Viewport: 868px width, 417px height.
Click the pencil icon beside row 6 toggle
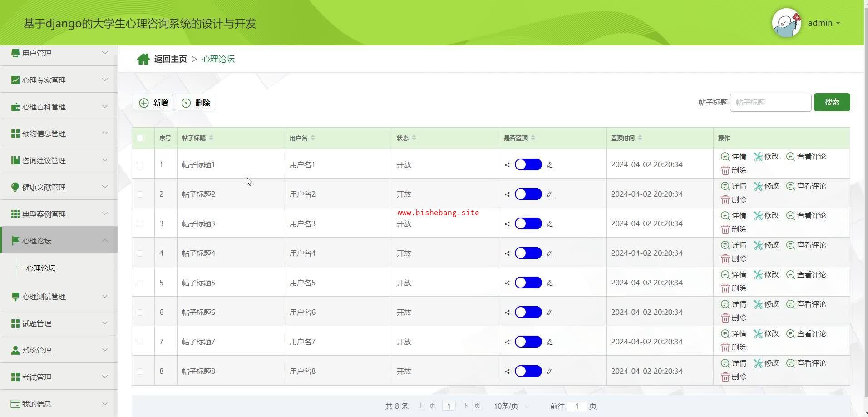549,313
